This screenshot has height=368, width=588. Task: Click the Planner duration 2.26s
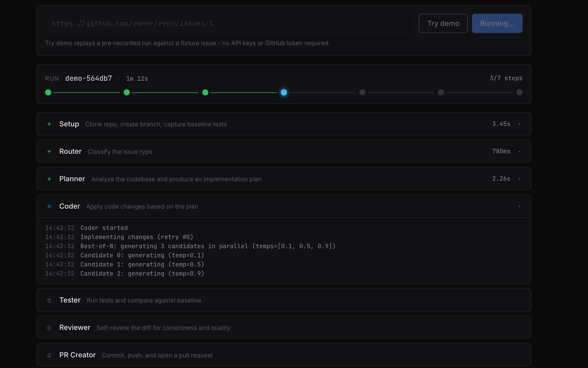pyautogui.click(x=501, y=179)
